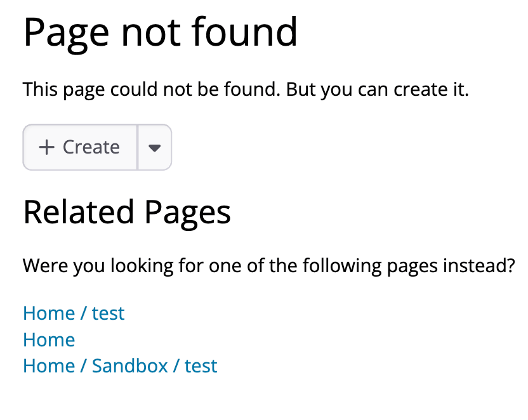The width and height of the screenshot is (528, 420).
Task: Click the "But you can create it" sentence
Action: coord(378,89)
